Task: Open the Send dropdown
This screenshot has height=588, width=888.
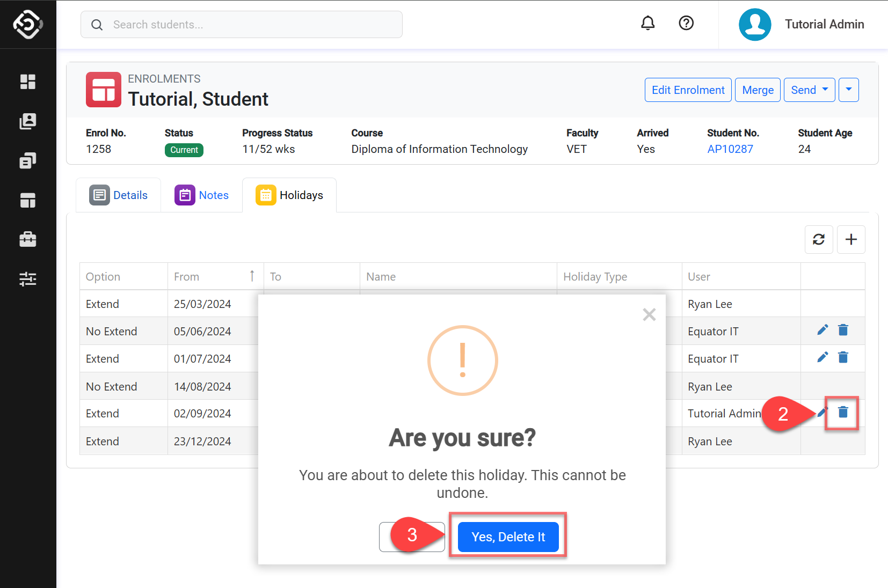Action: (810, 90)
